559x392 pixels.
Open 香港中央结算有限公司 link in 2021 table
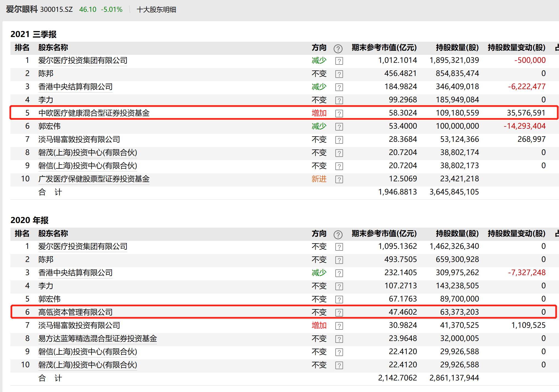pos(75,87)
